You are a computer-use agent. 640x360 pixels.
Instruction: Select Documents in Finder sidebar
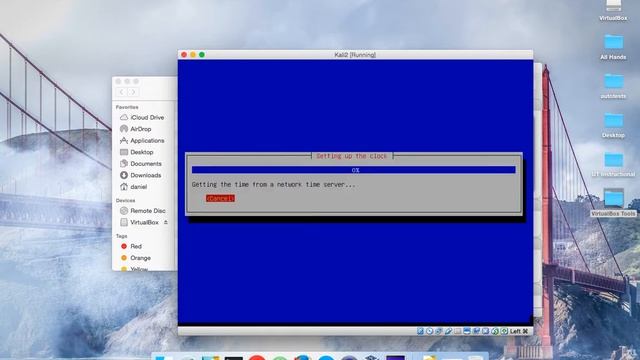[x=141, y=164]
